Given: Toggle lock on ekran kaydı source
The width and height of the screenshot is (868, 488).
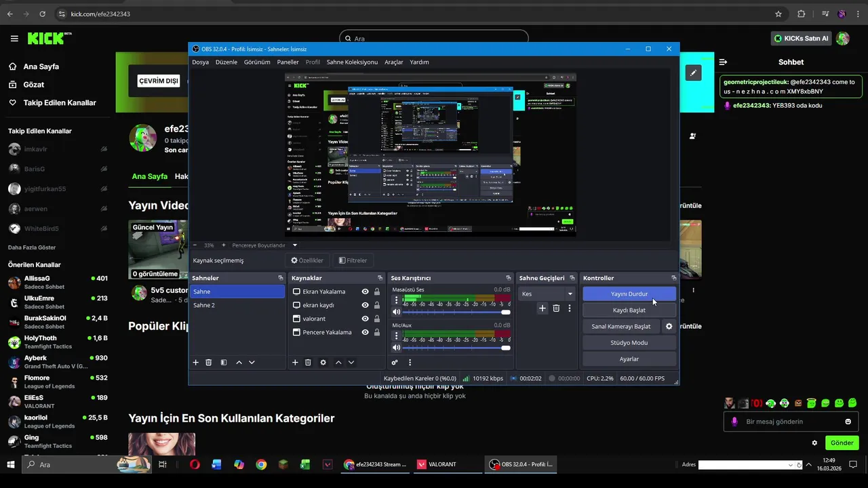Looking at the screenshot, I should point(377,305).
